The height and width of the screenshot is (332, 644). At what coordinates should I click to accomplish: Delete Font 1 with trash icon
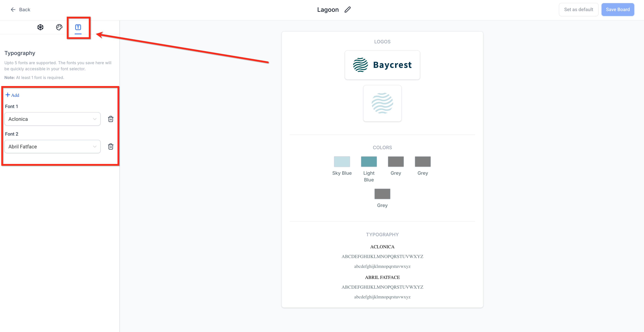pyautogui.click(x=111, y=119)
